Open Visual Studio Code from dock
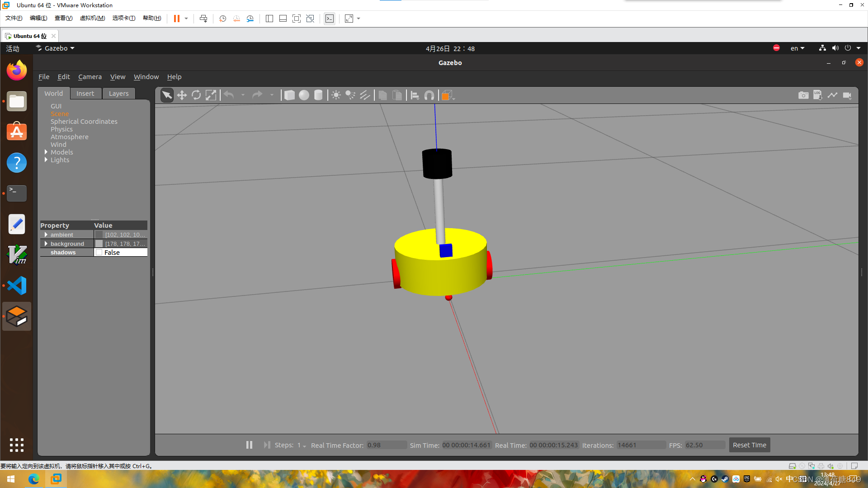Image resolution: width=868 pixels, height=488 pixels. (x=17, y=286)
